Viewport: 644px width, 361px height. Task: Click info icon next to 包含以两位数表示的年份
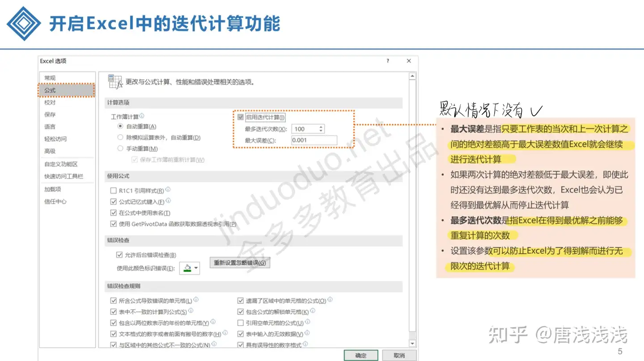coord(213,322)
